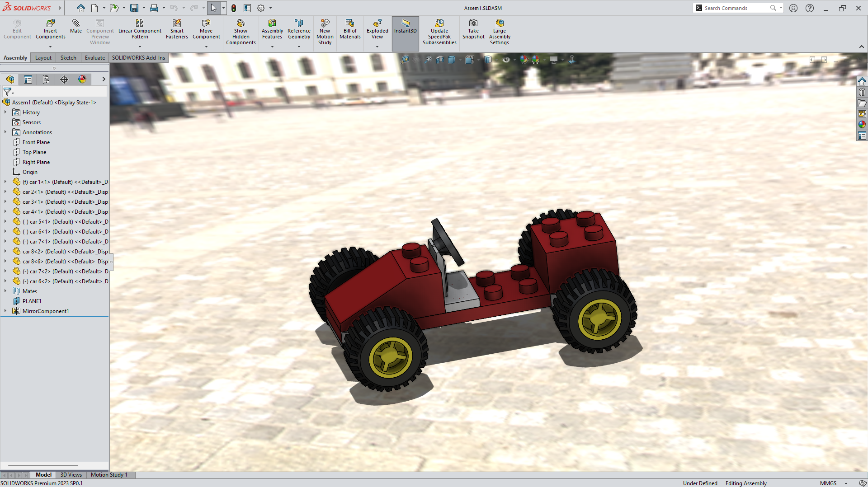Image resolution: width=868 pixels, height=487 pixels.
Task: Click the Home icon in top toolbar
Action: pyautogui.click(x=81, y=8)
